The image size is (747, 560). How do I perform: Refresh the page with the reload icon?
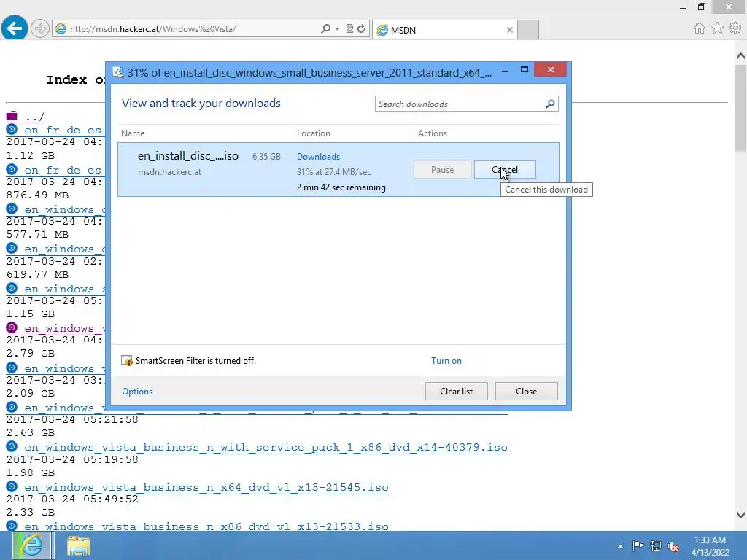362,28
